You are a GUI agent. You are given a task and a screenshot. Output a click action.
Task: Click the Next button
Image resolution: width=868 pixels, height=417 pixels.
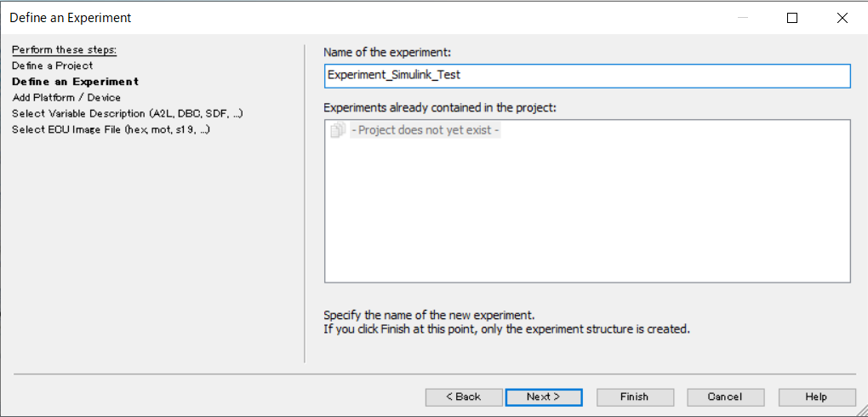pos(544,397)
